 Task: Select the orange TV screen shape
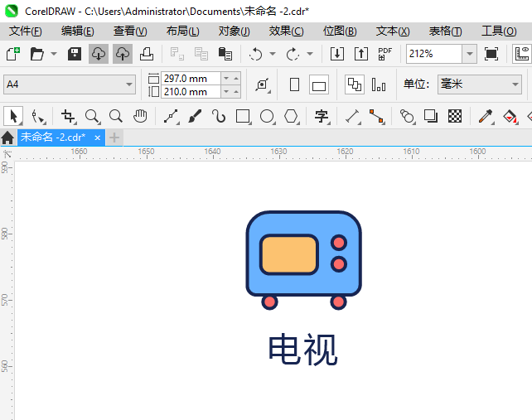(289, 254)
